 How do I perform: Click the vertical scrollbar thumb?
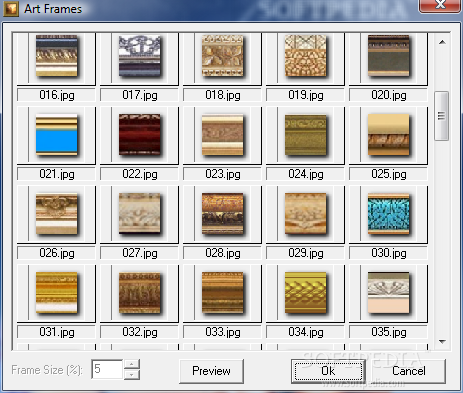coord(441,116)
